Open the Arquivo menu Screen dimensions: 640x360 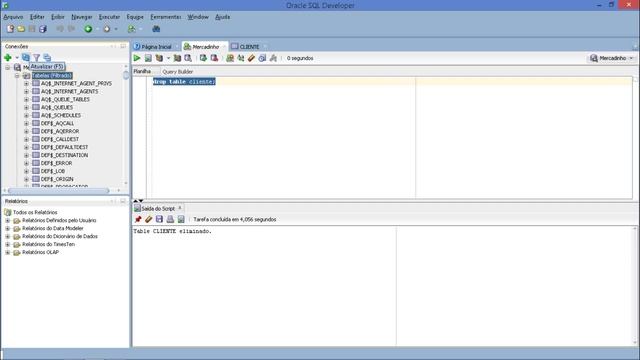point(13,17)
